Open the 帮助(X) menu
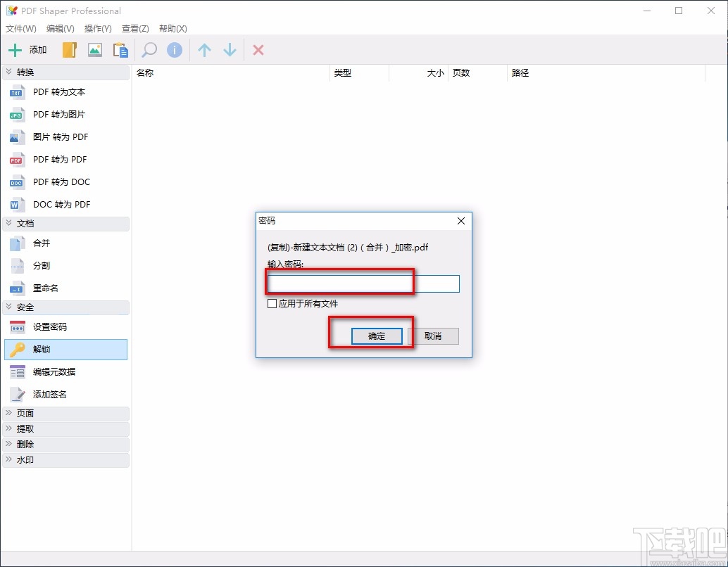 tap(172, 28)
